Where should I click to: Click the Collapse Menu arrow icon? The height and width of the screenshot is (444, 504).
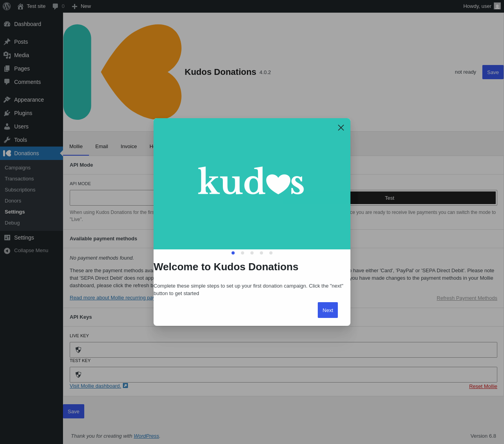tap(7, 251)
